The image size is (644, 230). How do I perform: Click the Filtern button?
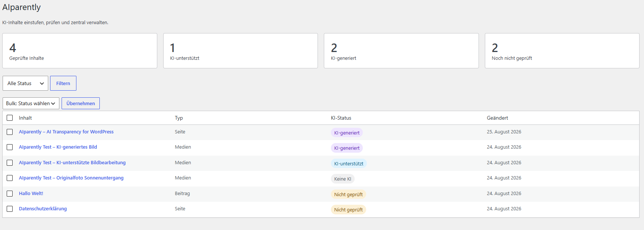(63, 83)
